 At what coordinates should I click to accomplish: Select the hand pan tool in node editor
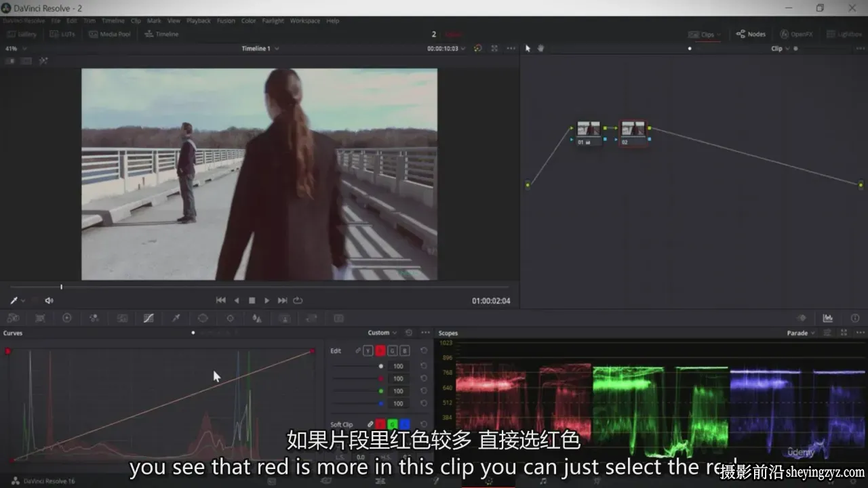pos(540,48)
